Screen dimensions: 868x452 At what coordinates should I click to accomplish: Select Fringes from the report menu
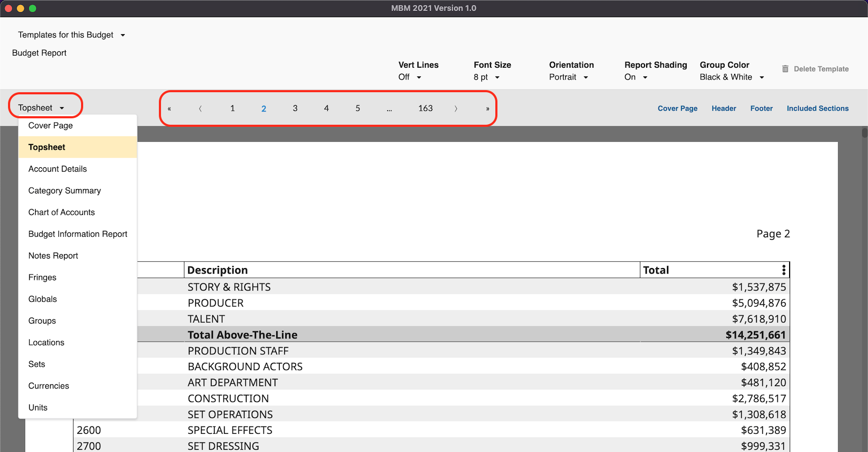pos(42,278)
